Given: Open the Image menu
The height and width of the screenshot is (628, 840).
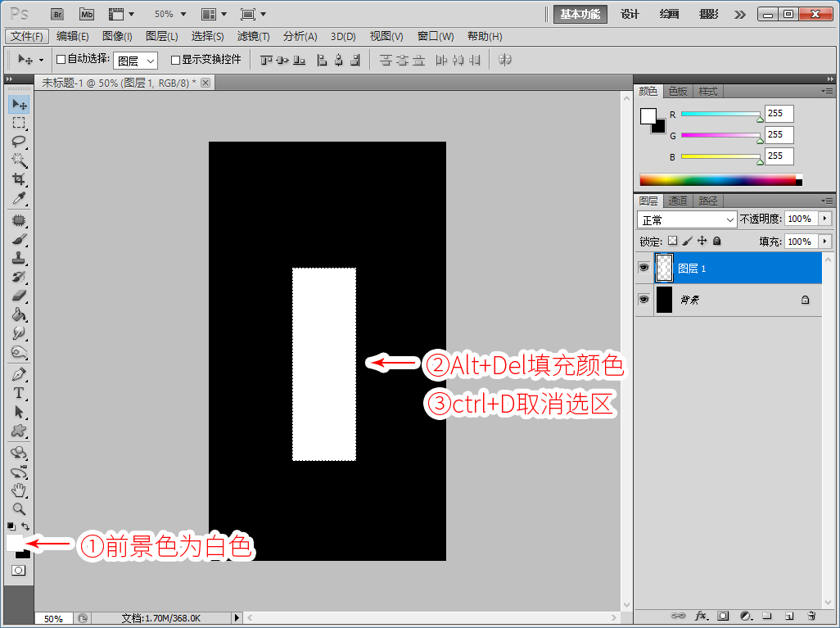Looking at the screenshot, I should (117, 37).
